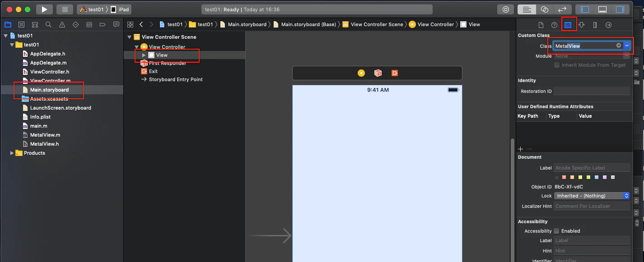The image size is (644, 262).
Task: Switch to the Standard editor
Action: pos(527,9)
